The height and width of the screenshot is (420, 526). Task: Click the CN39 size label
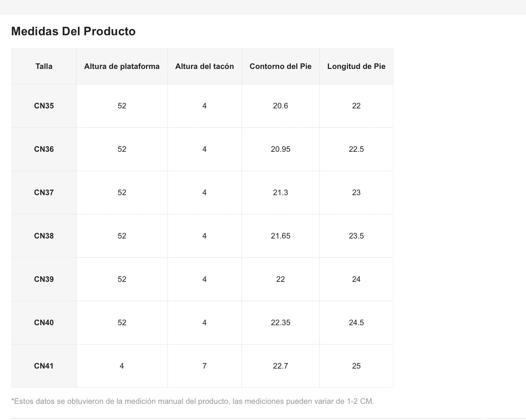point(44,279)
